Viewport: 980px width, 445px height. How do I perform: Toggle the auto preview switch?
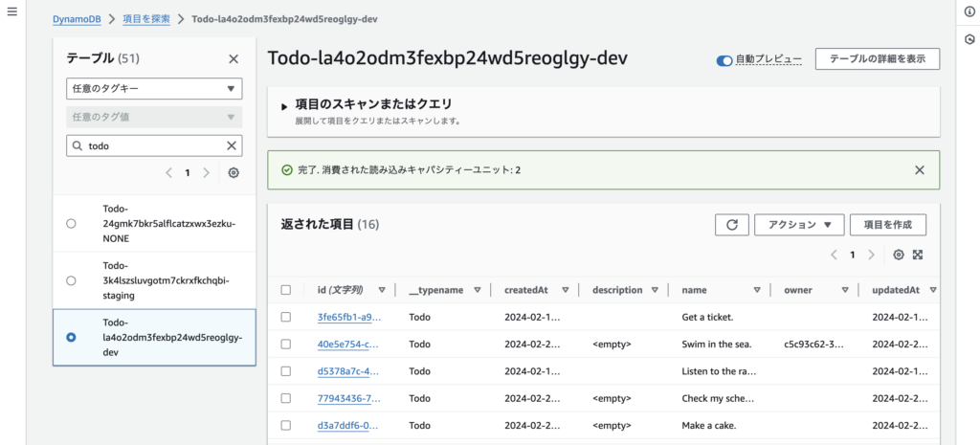point(724,60)
